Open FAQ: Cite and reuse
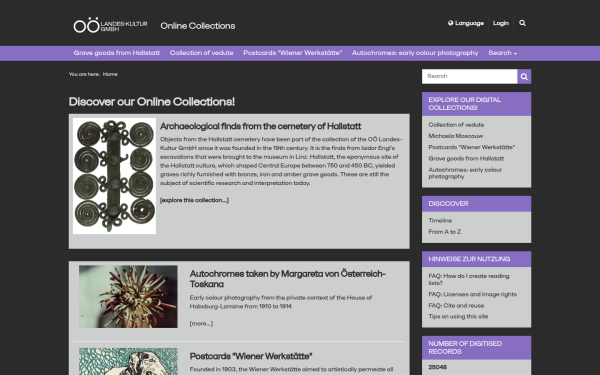Screen dimensions: 600x375 pyautogui.click(x=456, y=306)
